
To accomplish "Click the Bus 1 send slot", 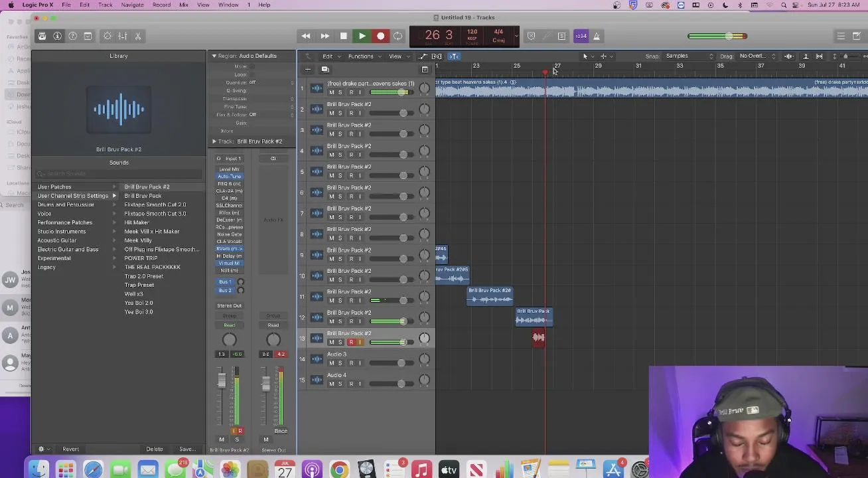I will click(x=226, y=281).
